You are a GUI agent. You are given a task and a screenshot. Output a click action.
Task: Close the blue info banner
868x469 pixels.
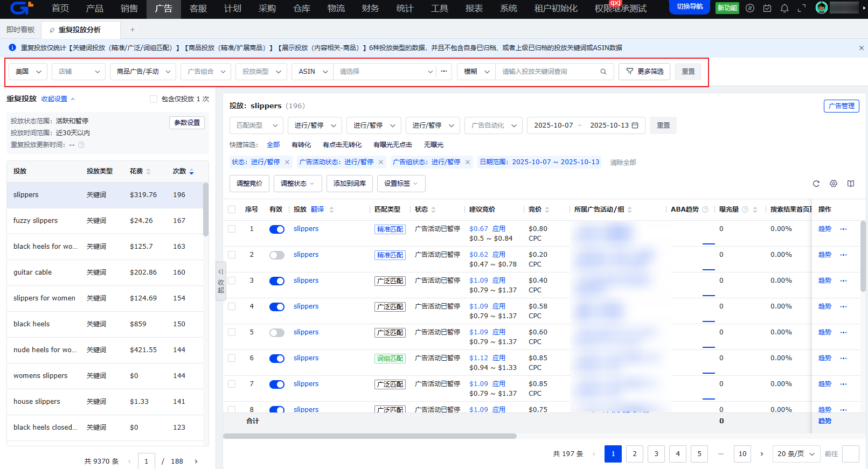pyautogui.click(x=861, y=48)
